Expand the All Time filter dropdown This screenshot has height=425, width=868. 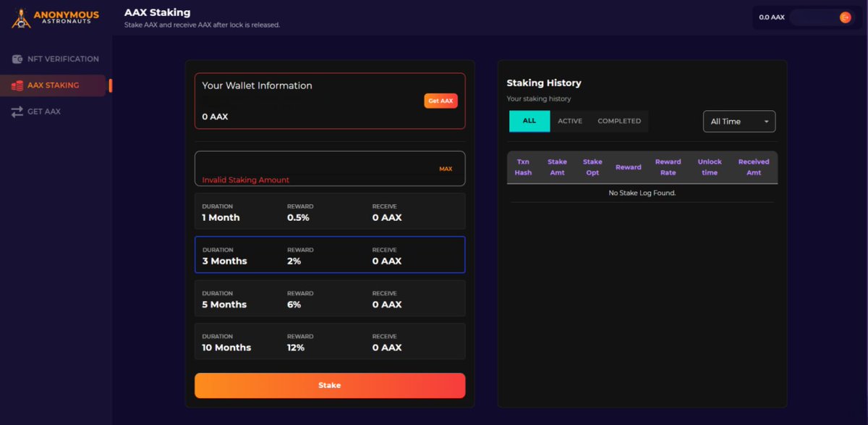coord(739,122)
